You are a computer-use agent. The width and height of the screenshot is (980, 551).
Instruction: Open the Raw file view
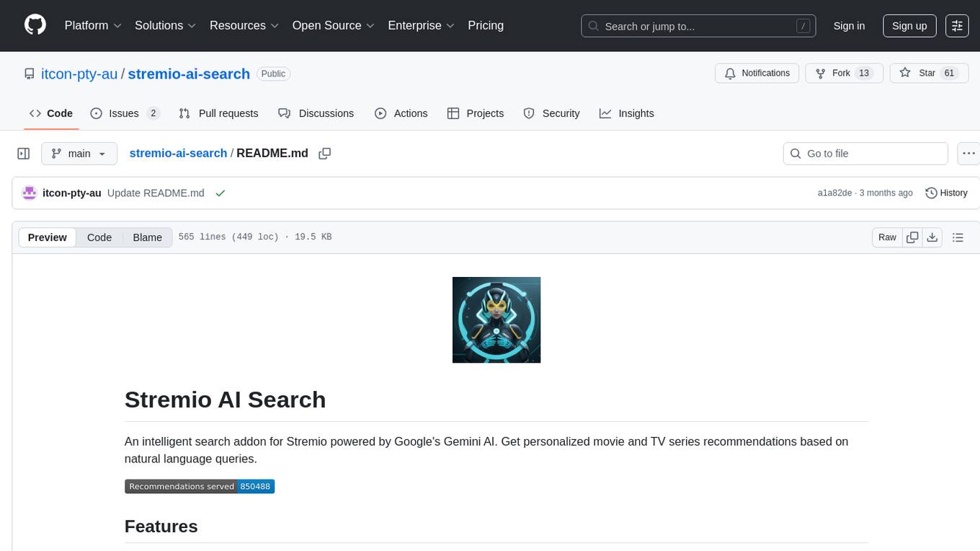(887, 237)
